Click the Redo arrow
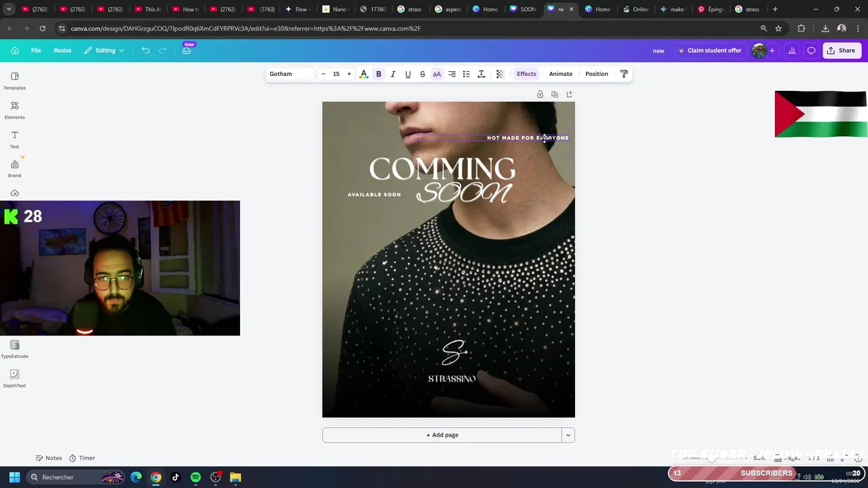Image resolution: width=868 pixels, height=488 pixels. point(163,50)
